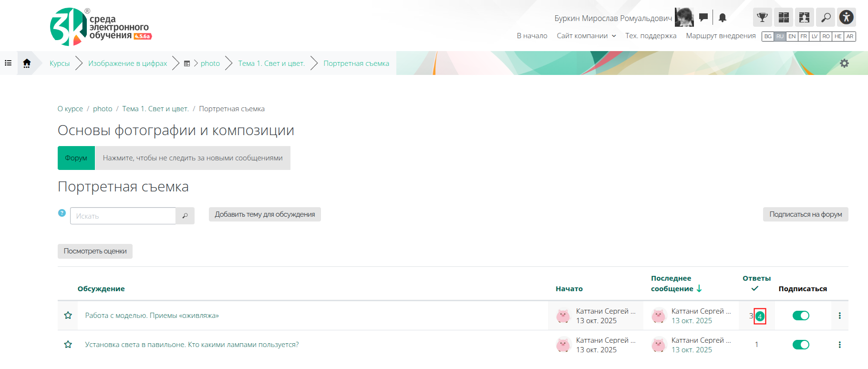Star the «Работа с моделью» discussion
This screenshot has width=868, height=369.
68,316
